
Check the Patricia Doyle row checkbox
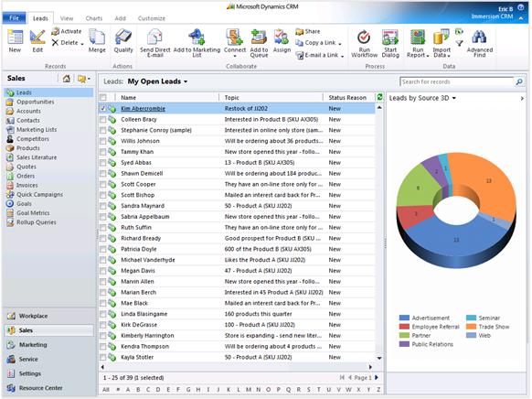pos(102,249)
